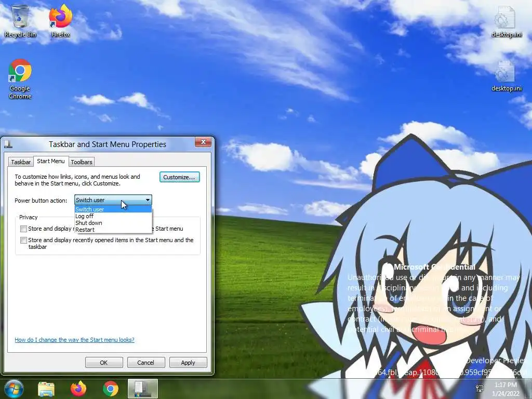Click the Taskbar Properties taskbar button
The width and height of the screenshot is (532, 399).
click(143, 389)
